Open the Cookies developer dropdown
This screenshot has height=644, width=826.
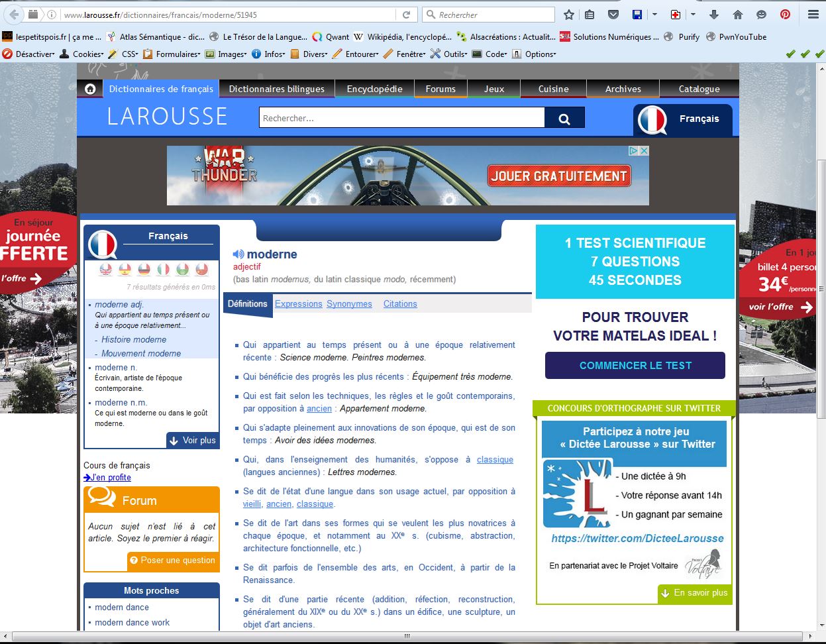[x=82, y=54]
